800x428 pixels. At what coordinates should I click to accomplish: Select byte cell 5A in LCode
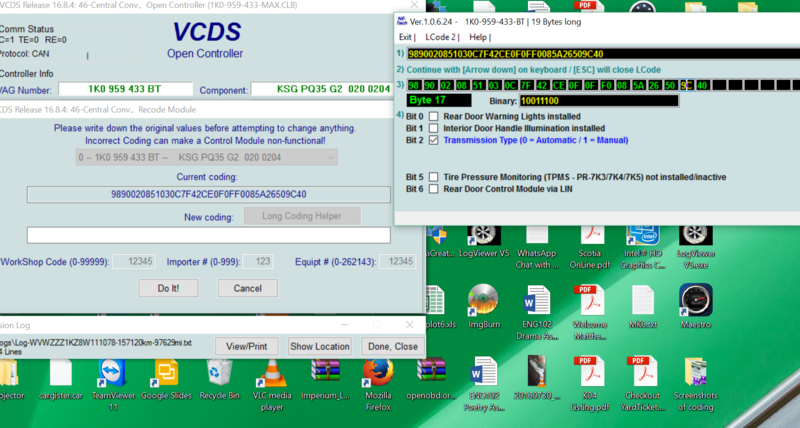tap(638, 85)
